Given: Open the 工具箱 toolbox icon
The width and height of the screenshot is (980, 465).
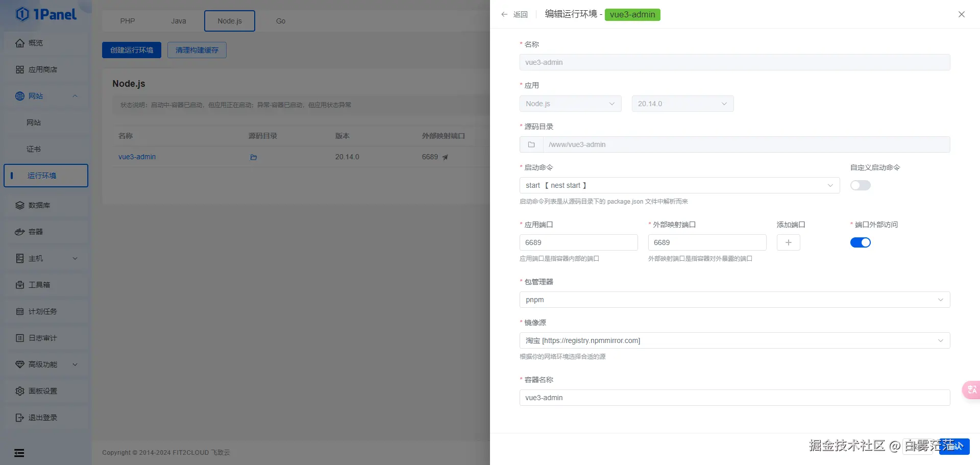Looking at the screenshot, I should (20, 285).
